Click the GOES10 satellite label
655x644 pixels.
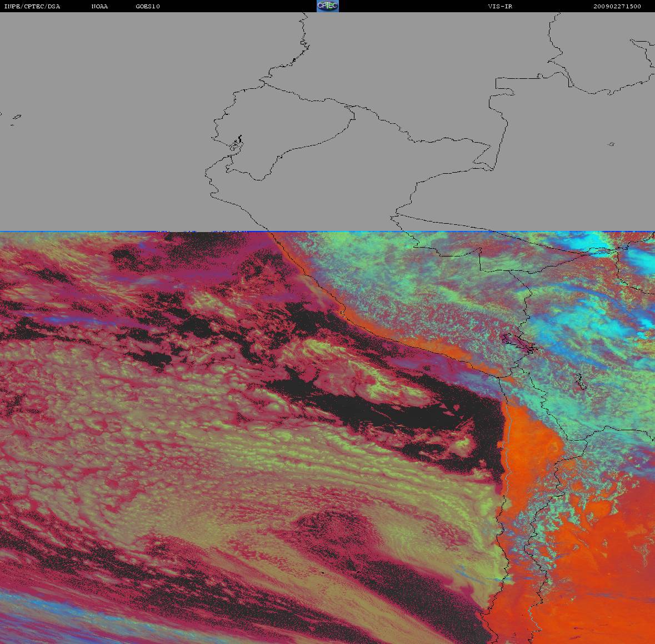pyautogui.click(x=148, y=6)
